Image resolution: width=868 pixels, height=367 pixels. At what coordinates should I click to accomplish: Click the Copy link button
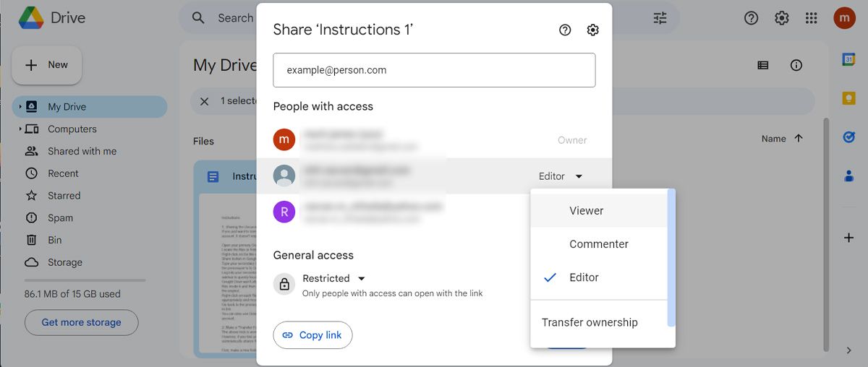(x=312, y=335)
